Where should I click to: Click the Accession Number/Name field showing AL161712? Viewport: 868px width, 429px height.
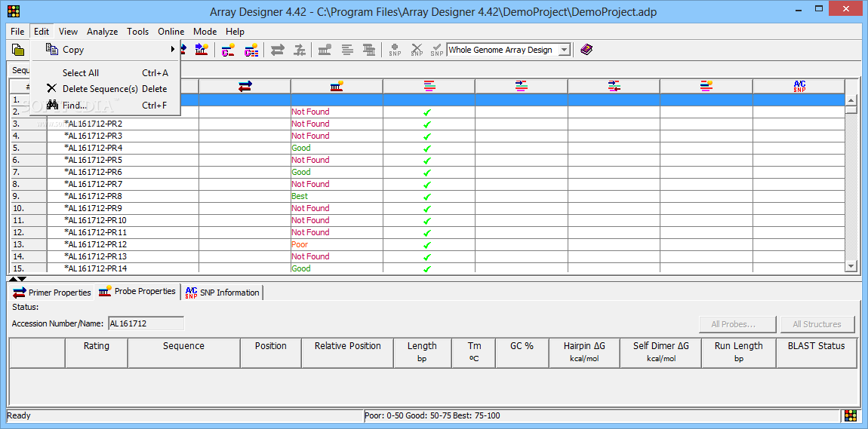146,323
